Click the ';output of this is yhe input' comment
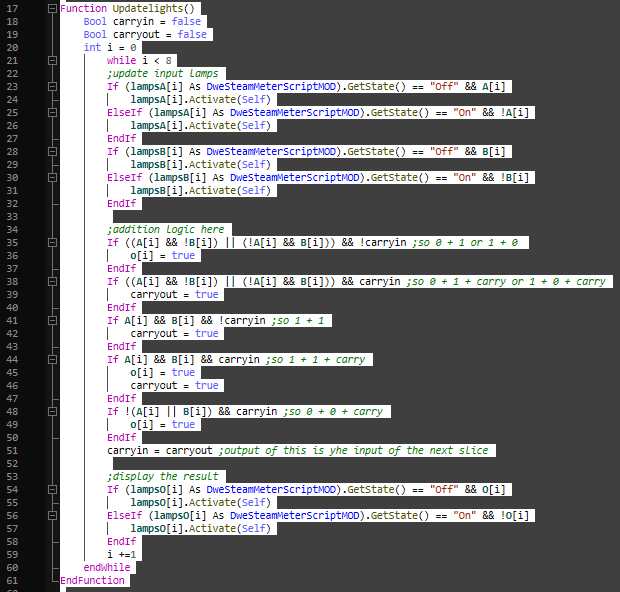The height and width of the screenshot is (592, 620). coord(354,450)
